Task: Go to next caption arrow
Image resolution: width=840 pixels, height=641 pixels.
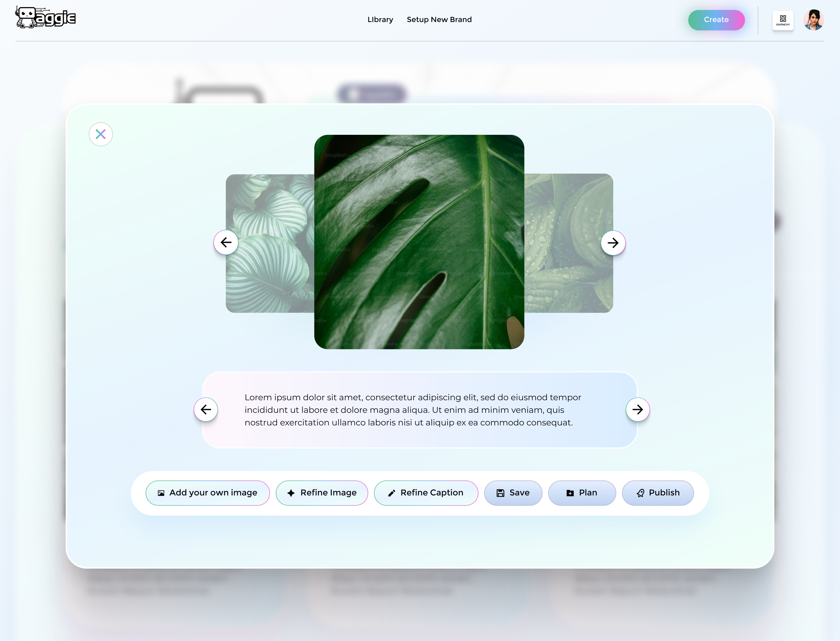Action: point(637,409)
